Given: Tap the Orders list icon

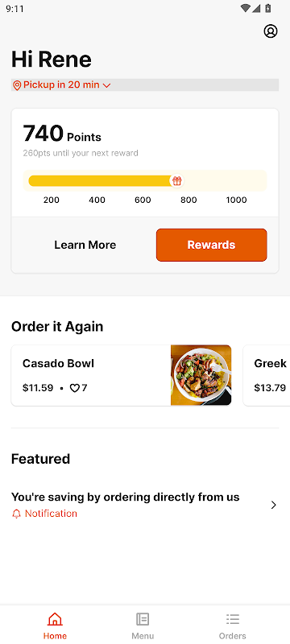Looking at the screenshot, I should [233, 619].
